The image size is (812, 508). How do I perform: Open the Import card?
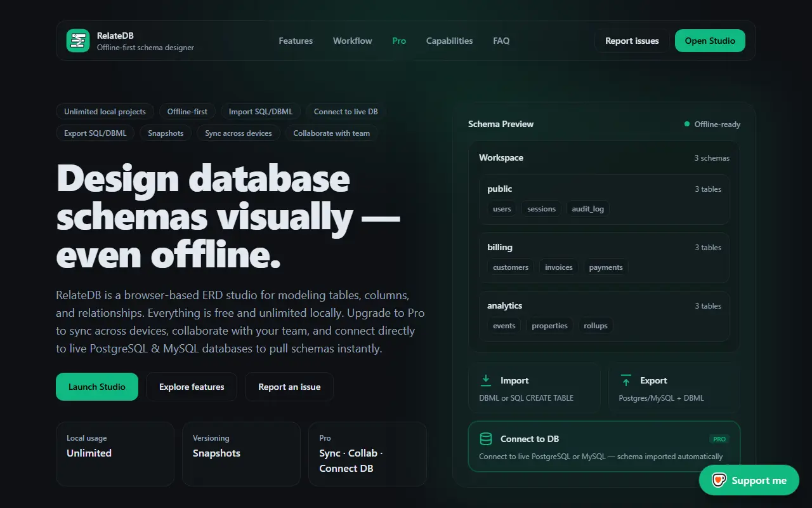pyautogui.click(x=534, y=388)
